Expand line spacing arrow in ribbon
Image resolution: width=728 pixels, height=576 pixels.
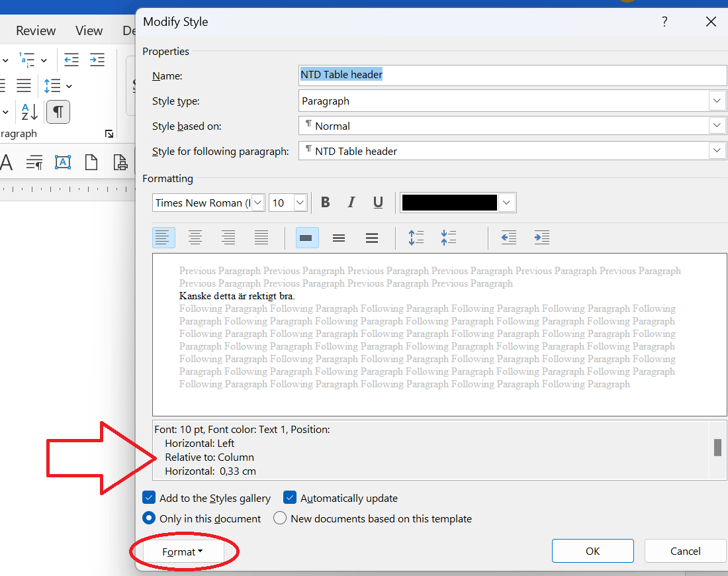click(69, 86)
